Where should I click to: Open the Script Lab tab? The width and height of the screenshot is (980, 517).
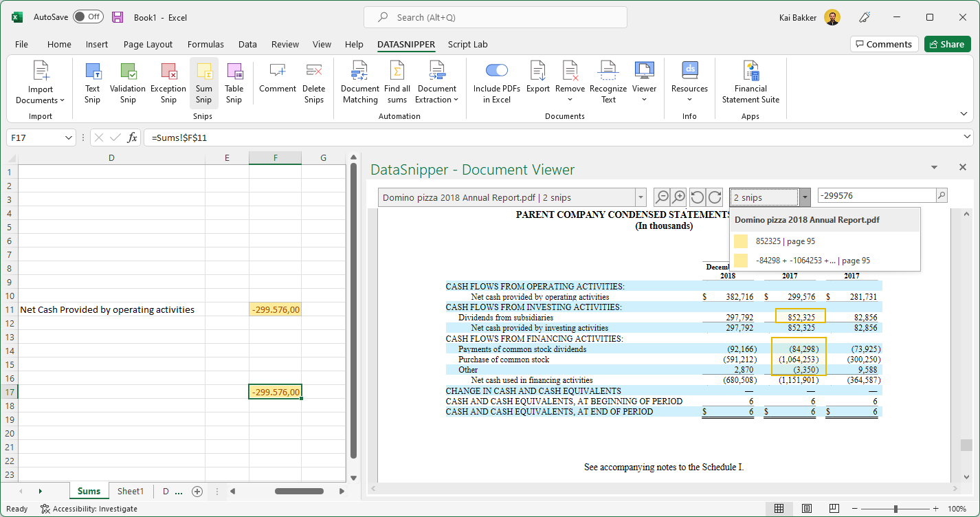point(468,44)
